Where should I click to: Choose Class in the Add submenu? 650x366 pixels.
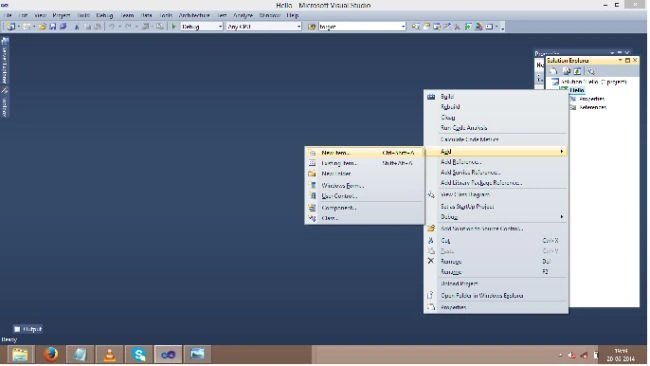click(x=364, y=218)
